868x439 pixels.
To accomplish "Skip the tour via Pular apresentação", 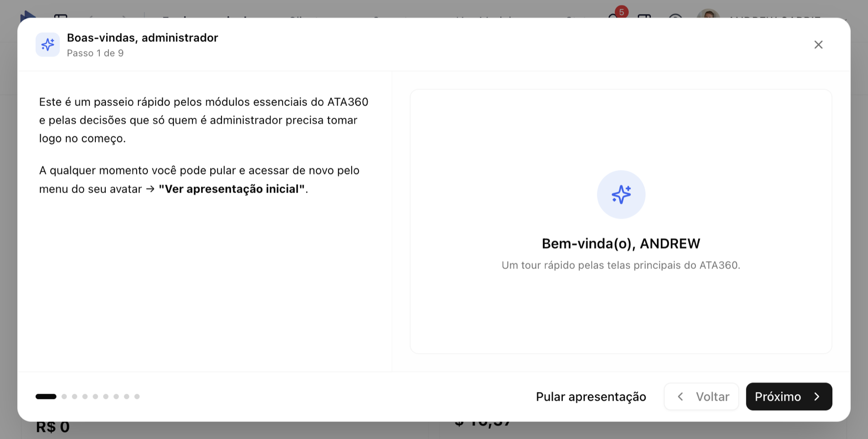I will 590,397.
